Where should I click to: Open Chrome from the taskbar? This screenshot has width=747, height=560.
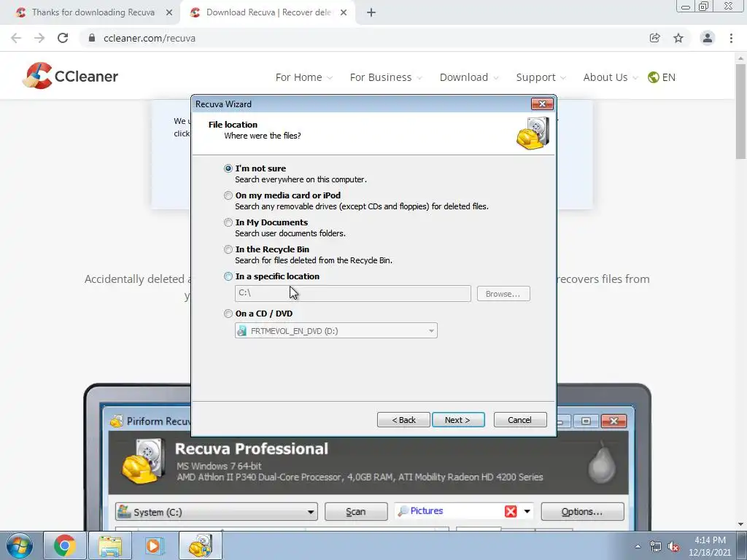point(65,545)
